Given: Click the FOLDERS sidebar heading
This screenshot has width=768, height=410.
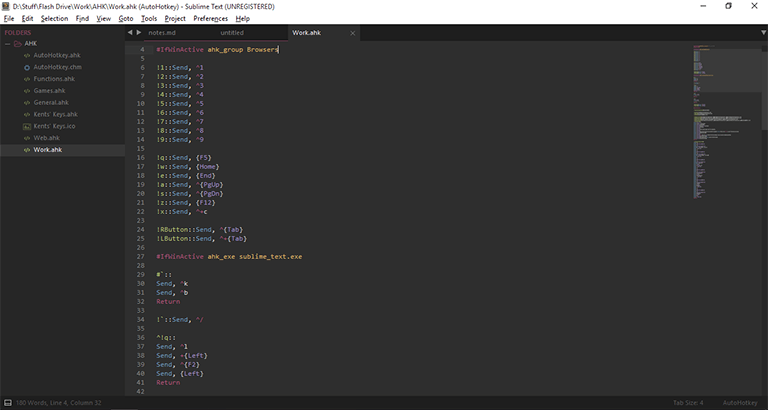Looking at the screenshot, I should click(18, 33).
